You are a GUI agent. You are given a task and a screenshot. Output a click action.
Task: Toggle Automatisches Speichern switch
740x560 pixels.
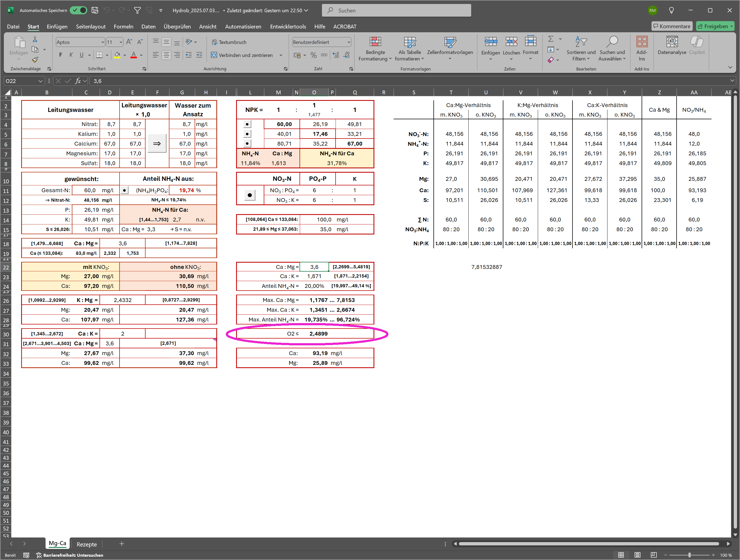79,10
